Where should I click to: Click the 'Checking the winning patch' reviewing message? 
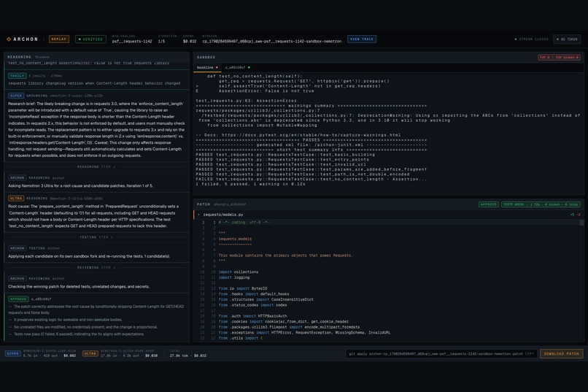[x=79, y=287]
